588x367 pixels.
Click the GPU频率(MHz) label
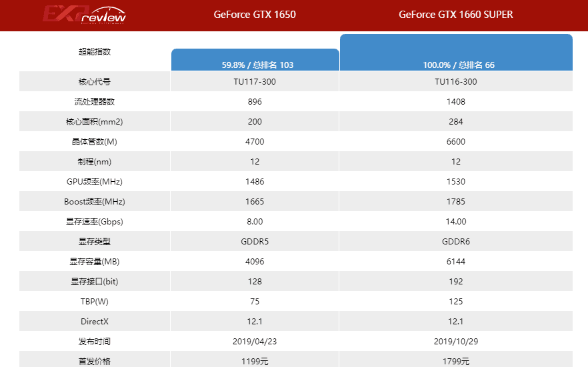click(95, 182)
